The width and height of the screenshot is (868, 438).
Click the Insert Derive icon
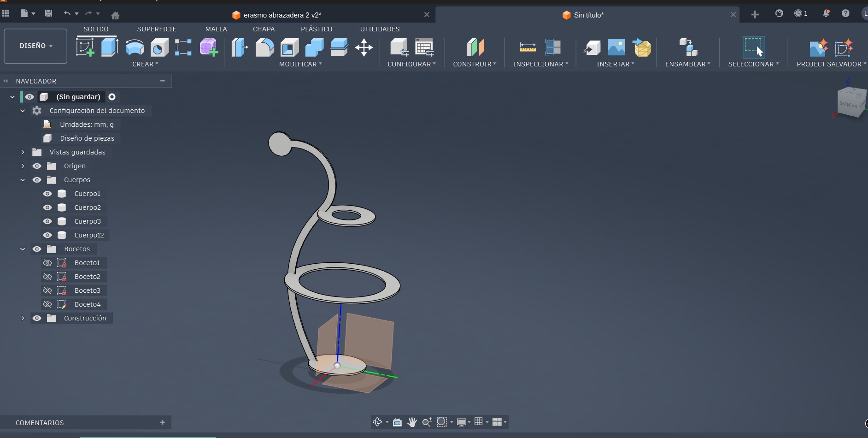pos(592,47)
